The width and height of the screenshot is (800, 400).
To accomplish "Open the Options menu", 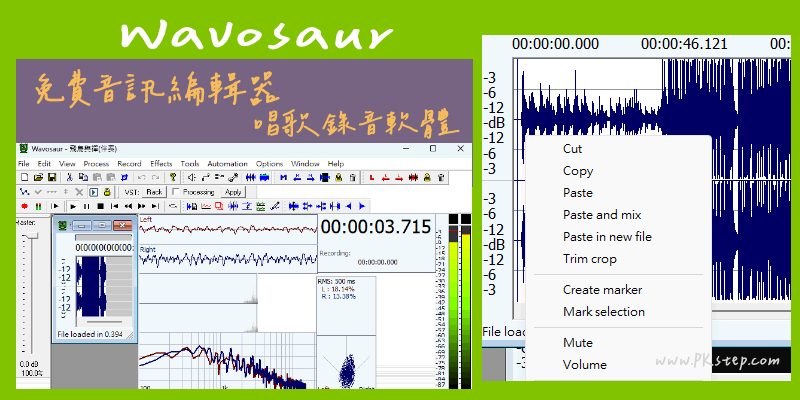I will 269,164.
